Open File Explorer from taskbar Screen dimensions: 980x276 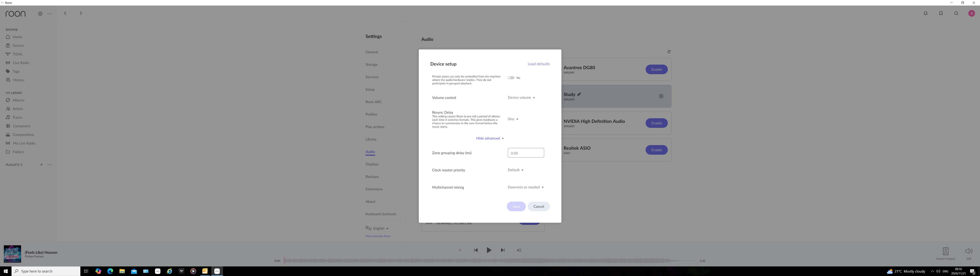point(122,271)
